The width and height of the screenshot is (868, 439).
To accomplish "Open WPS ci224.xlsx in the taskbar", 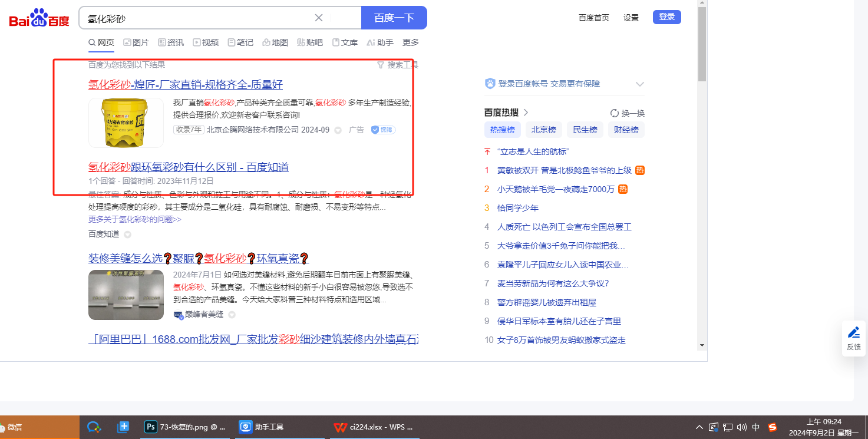I will [x=374, y=427].
